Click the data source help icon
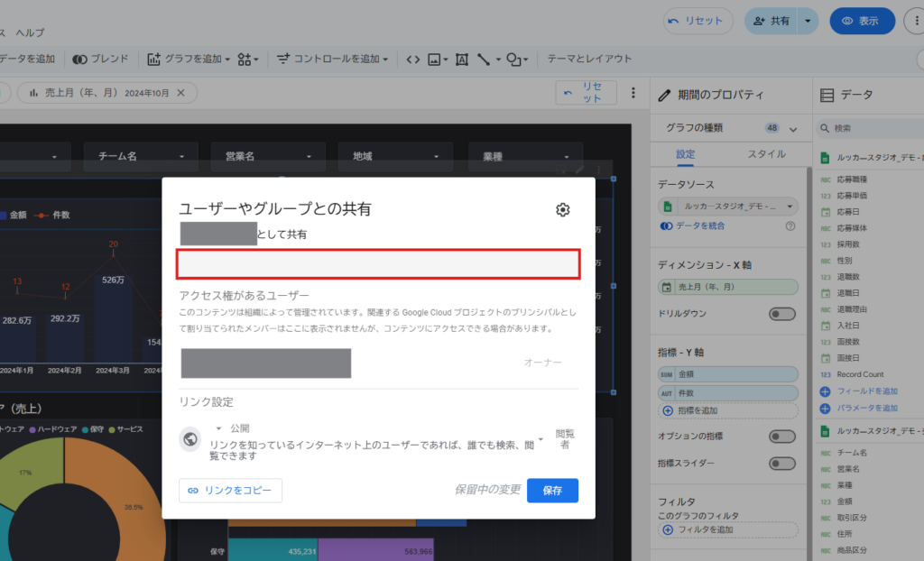The height and width of the screenshot is (561, 924). 790,226
